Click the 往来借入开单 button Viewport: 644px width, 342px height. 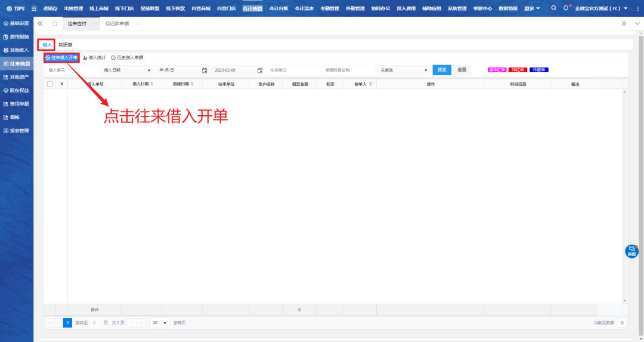62,58
